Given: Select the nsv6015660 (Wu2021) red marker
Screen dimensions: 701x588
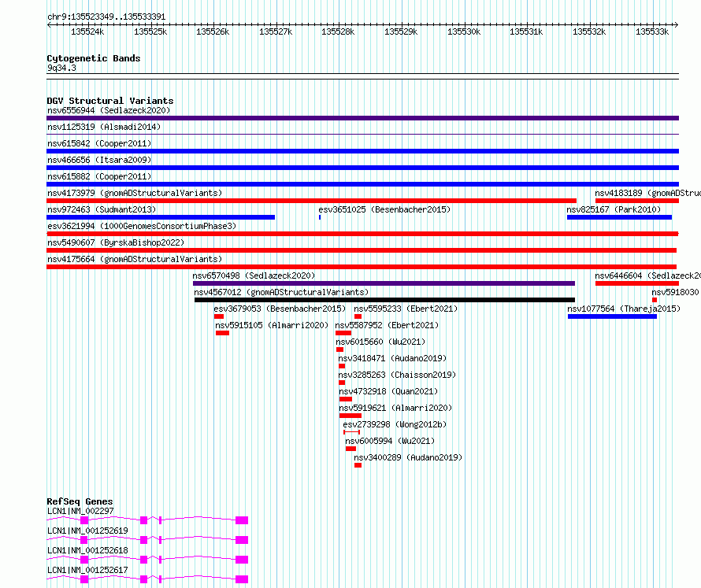Looking at the screenshot, I should click(339, 349).
